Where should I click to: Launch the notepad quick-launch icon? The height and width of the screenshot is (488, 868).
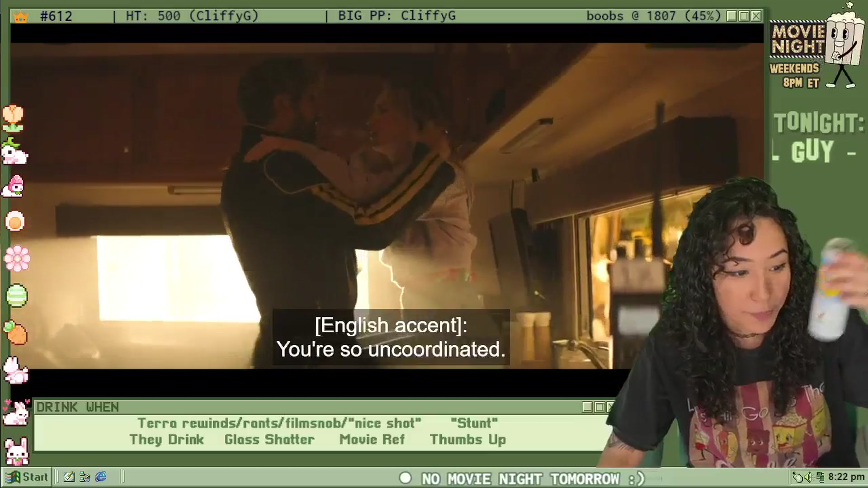click(69, 477)
